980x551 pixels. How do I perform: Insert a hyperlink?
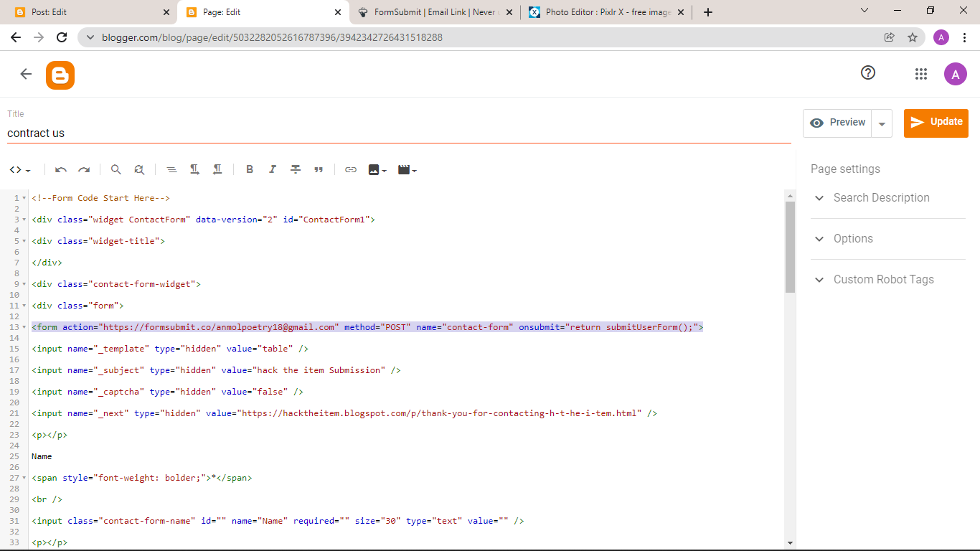pos(351,169)
